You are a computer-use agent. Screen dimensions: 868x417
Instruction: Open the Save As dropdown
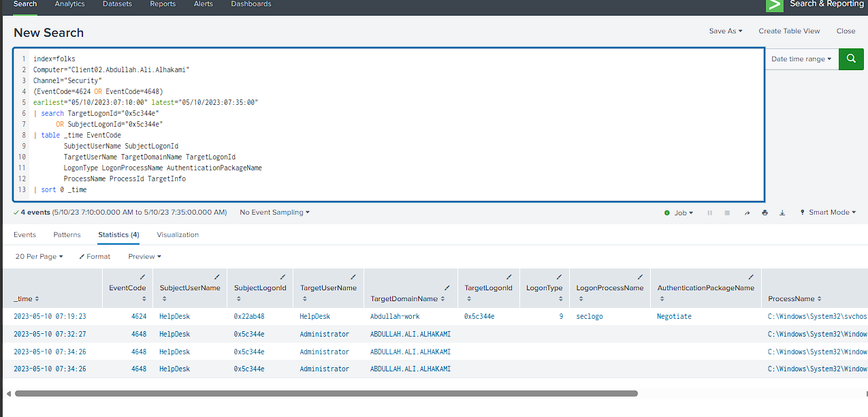coord(726,31)
